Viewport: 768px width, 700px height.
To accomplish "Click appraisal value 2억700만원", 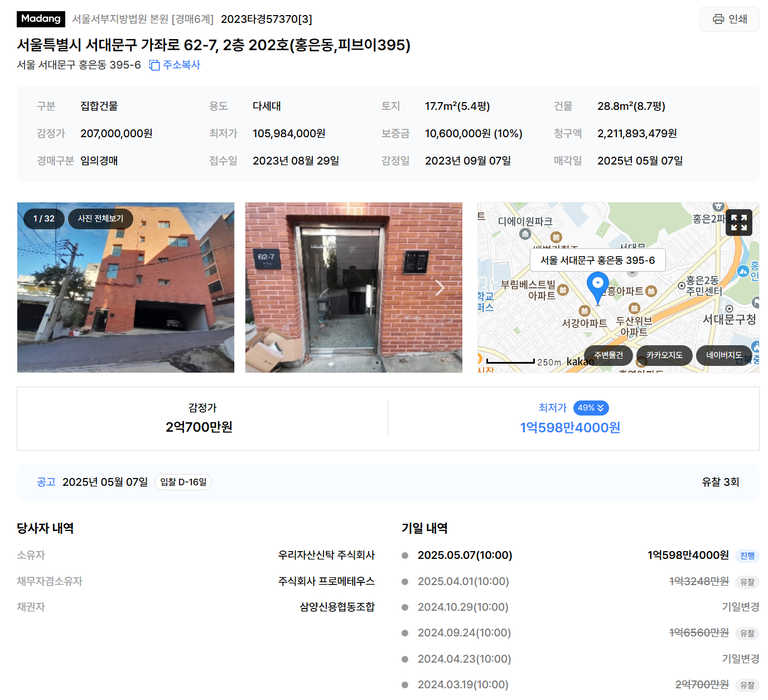I will tap(199, 427).
